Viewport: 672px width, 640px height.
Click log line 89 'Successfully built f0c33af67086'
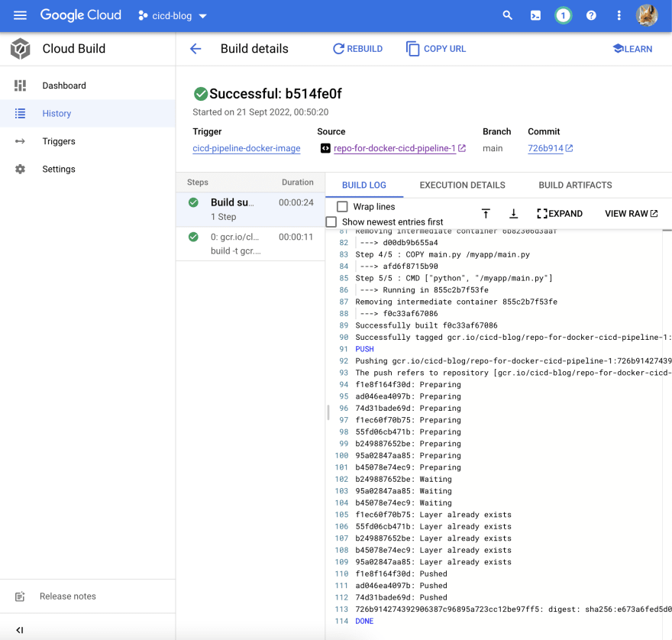(x=426, y=325)
